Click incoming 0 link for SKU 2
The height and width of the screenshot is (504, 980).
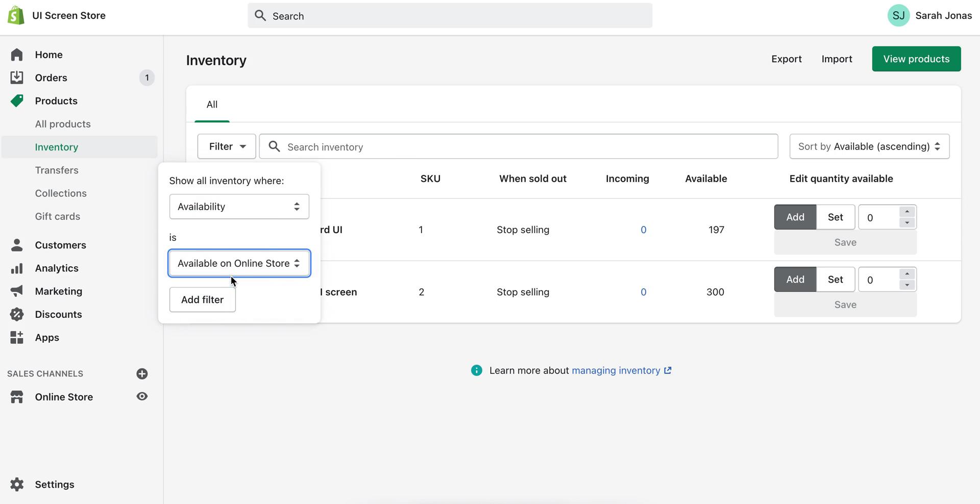point(643,292)
